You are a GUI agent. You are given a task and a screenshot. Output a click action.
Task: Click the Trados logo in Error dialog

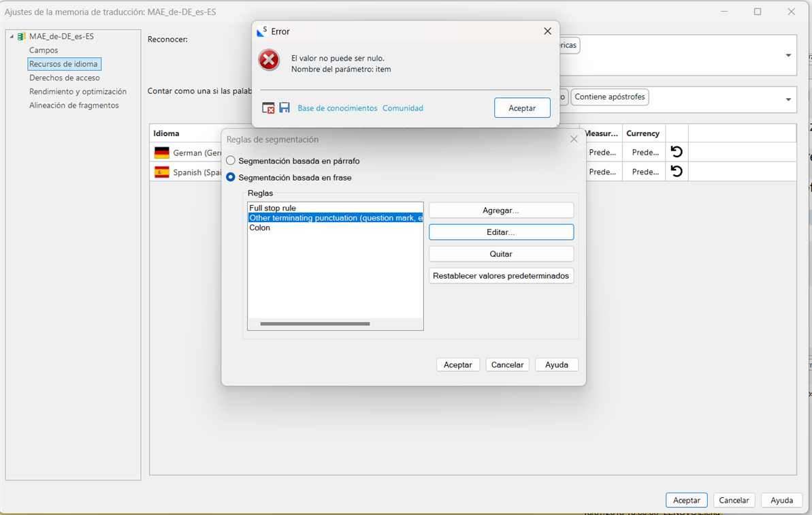click(262, 31)
